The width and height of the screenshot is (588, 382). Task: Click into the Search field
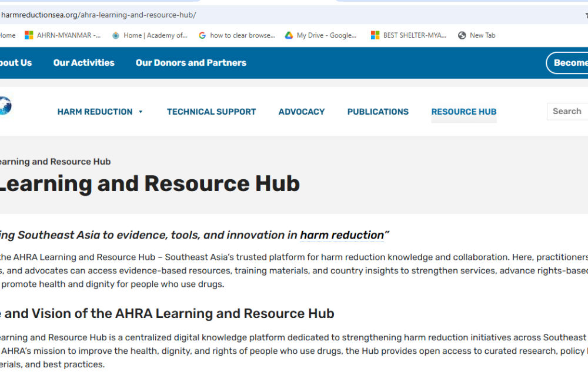(x=568, y=111)
